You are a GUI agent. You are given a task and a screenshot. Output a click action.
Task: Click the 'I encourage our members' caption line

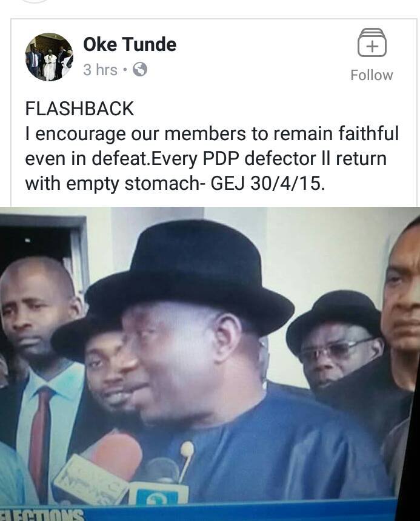[212, 134]
